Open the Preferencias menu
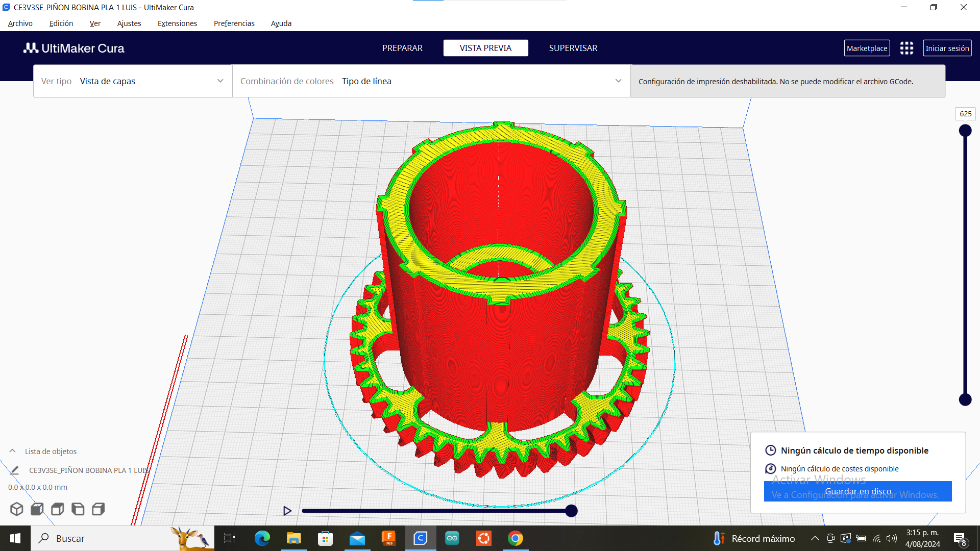This screenshot has width=980, height=551. (x=234, y=23)
